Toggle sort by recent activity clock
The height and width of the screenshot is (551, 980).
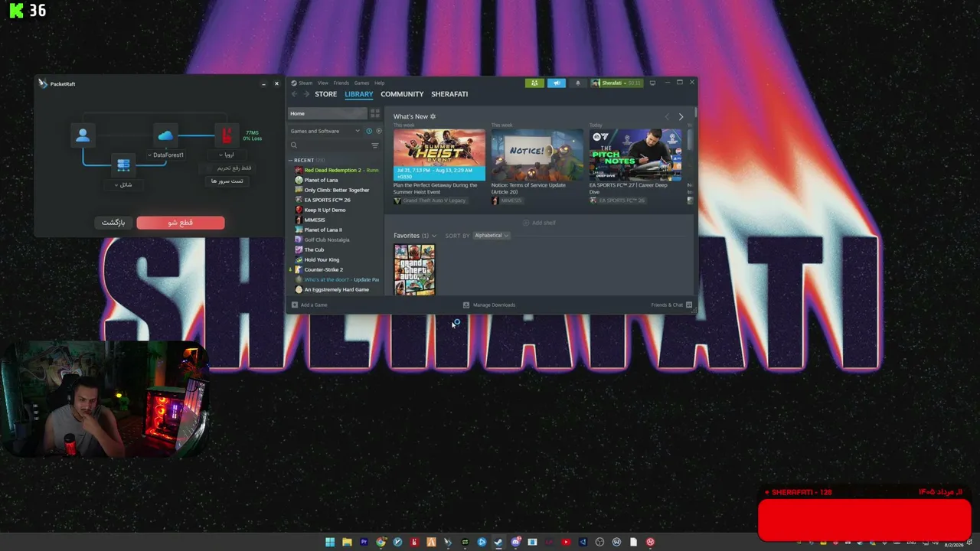369,131
